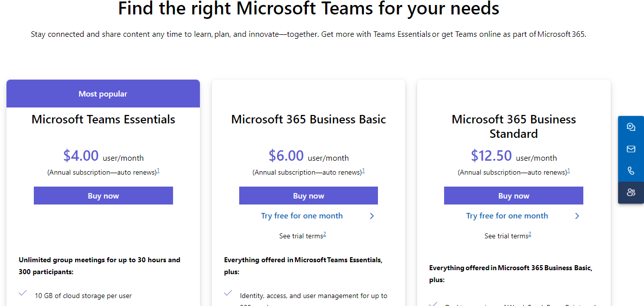Click chevron beside Business Standard trial link
Screen dimensions: 644x306
(577, 216)
